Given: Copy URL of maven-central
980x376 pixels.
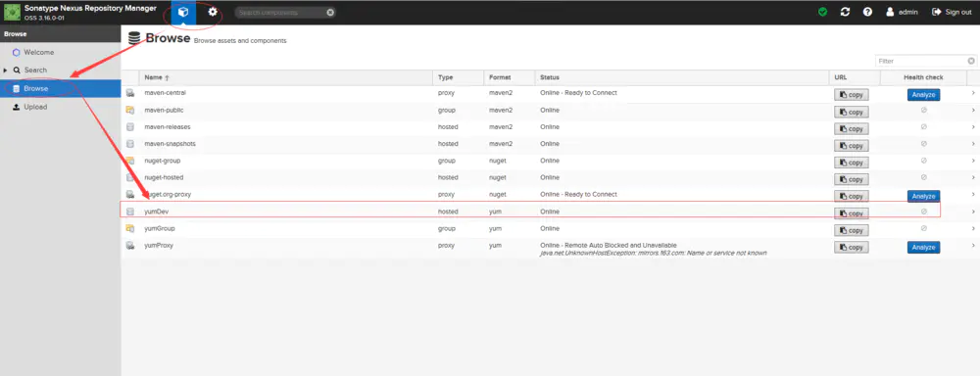Looking at the screenshot, I should click(852, 95).
